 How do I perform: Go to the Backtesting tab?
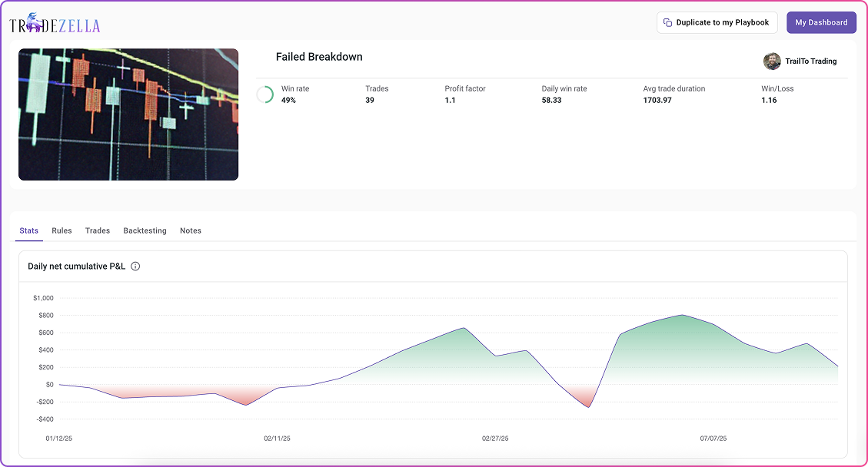pos(145,230)
